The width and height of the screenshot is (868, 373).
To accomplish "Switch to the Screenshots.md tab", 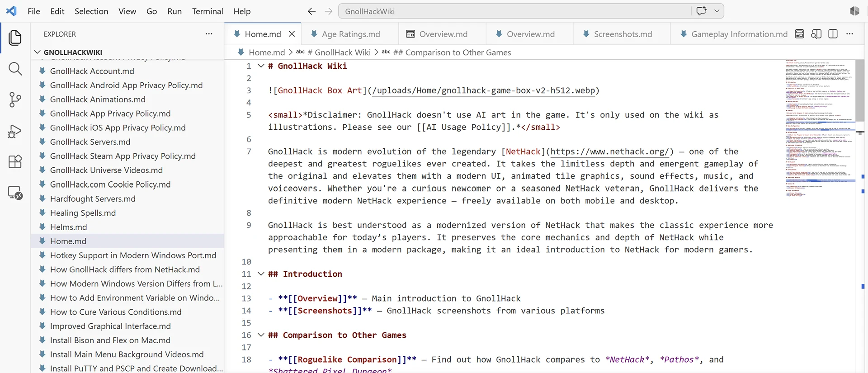I will coord(617,34).
